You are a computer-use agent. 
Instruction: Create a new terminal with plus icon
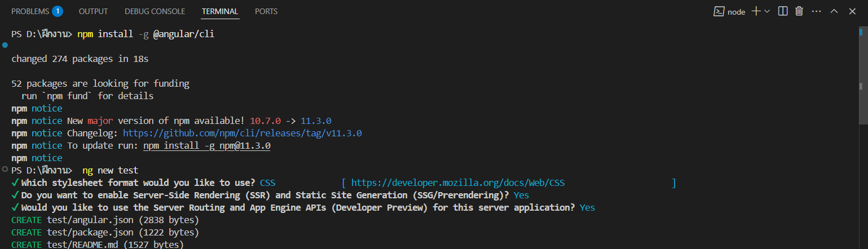pos(756,11)
